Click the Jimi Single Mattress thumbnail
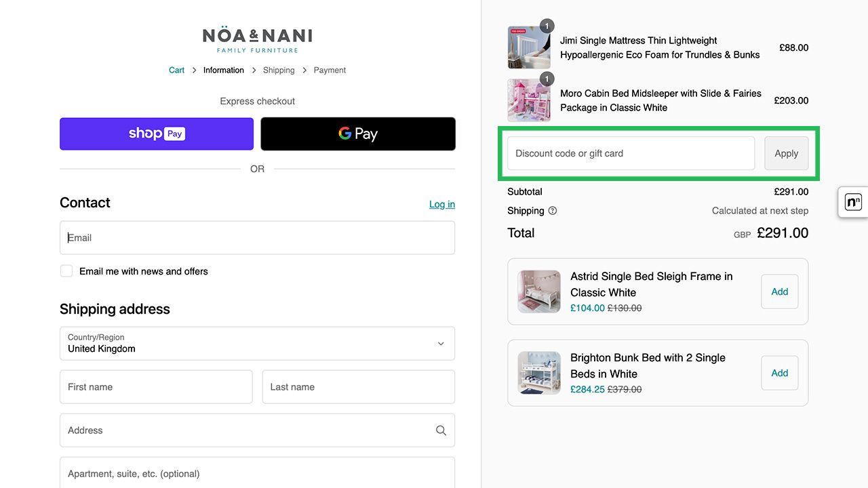The image size is (868, 488). tap(529, 47)
